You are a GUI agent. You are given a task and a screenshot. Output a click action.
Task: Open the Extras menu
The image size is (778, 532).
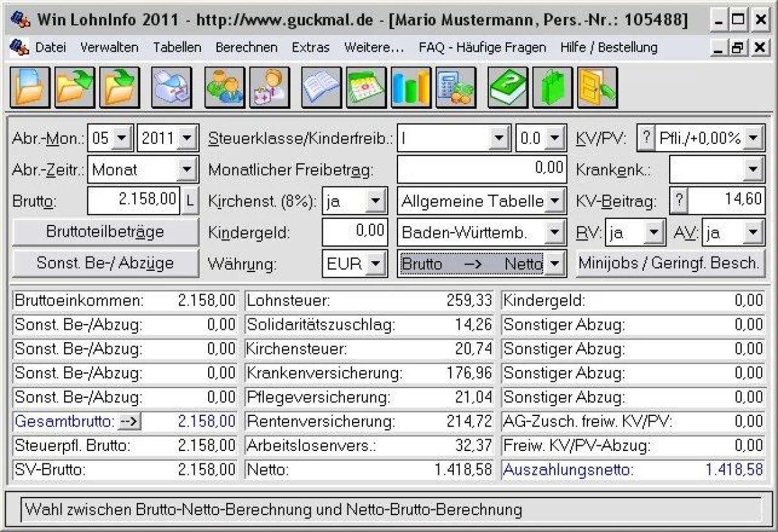311,47
